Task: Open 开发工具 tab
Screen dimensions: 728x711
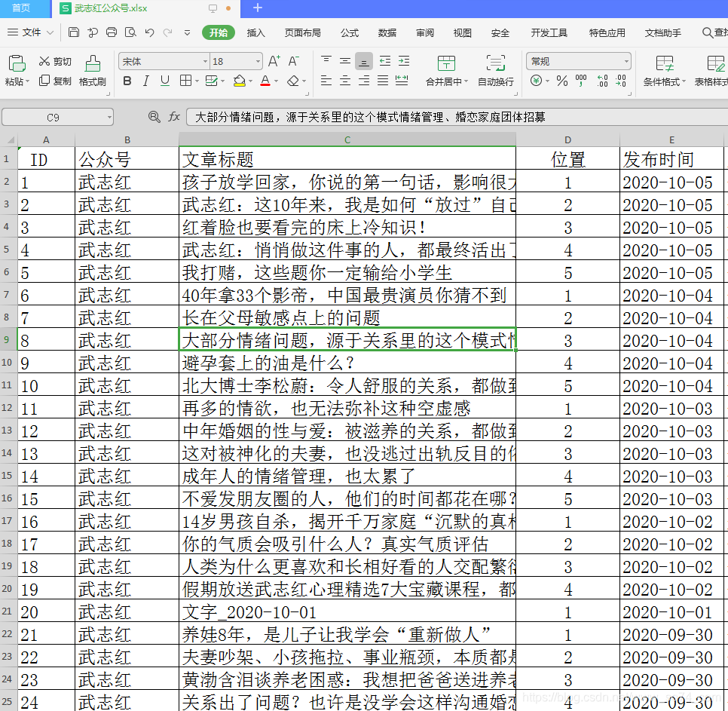Action: point(549,33)
